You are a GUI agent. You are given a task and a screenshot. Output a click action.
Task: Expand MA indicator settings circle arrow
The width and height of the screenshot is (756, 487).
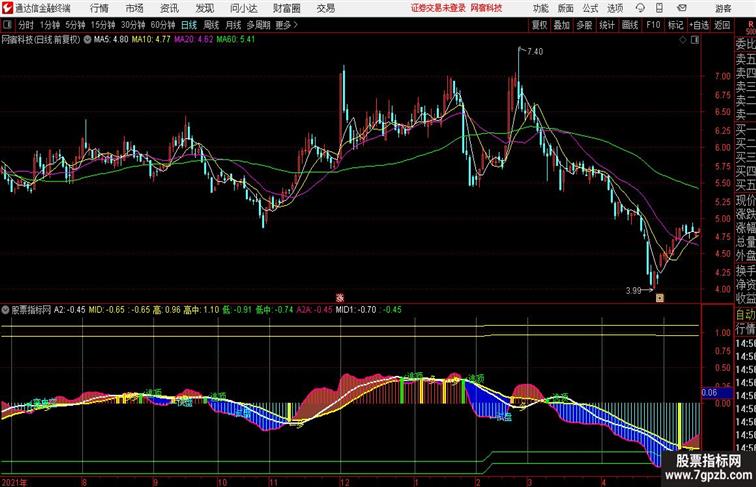pyautogui.click(x=87, y=40)
